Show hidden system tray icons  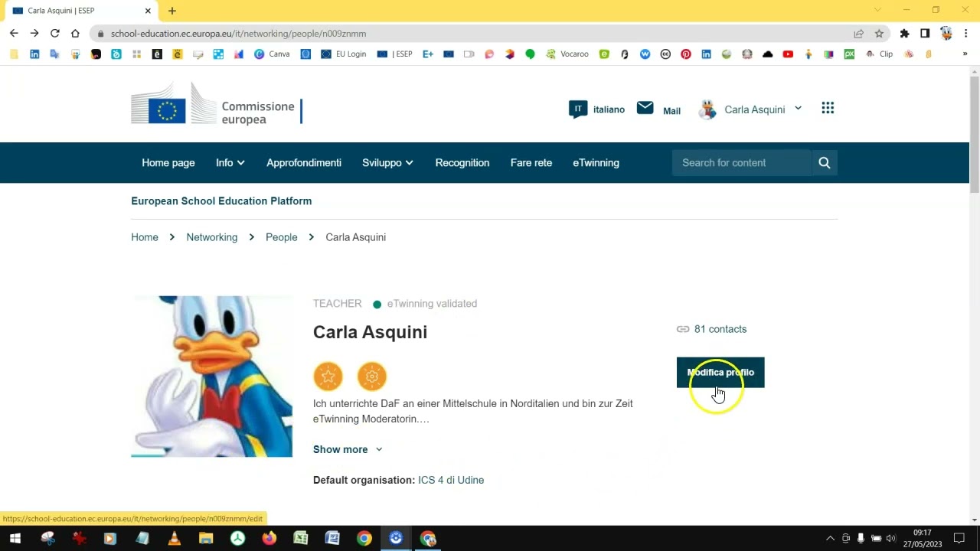(x=830, y=538)
